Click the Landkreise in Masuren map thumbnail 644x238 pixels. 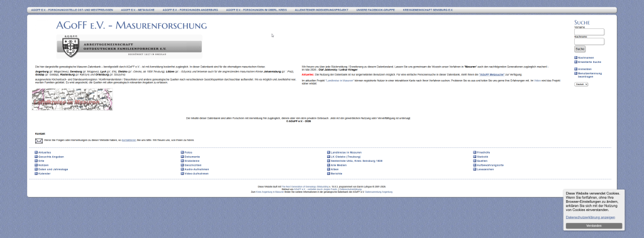coord(72,99)
